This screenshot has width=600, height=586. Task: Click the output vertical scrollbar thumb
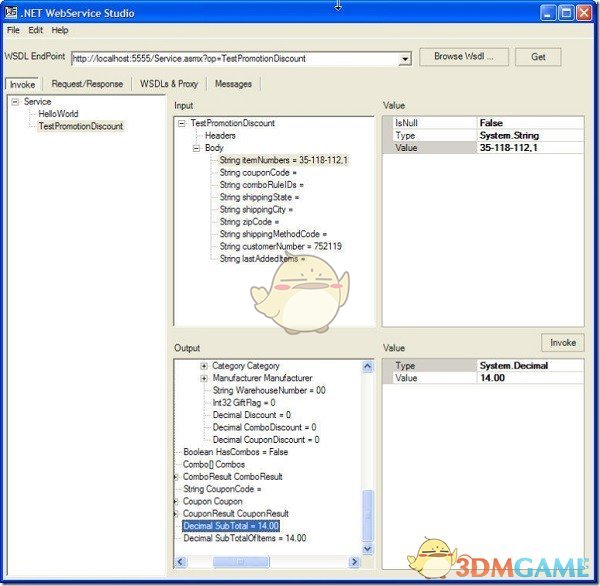[x=367, y=515]
